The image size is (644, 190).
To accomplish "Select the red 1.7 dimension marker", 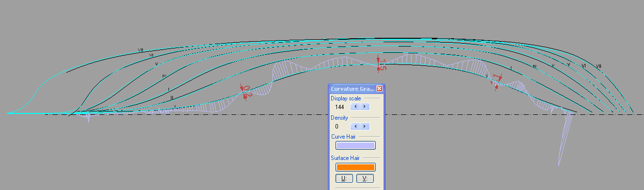I will tap(497, 81).
